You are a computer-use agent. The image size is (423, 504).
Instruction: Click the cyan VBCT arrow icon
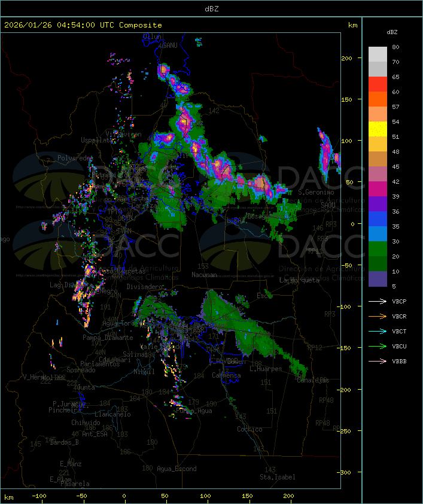378,331
